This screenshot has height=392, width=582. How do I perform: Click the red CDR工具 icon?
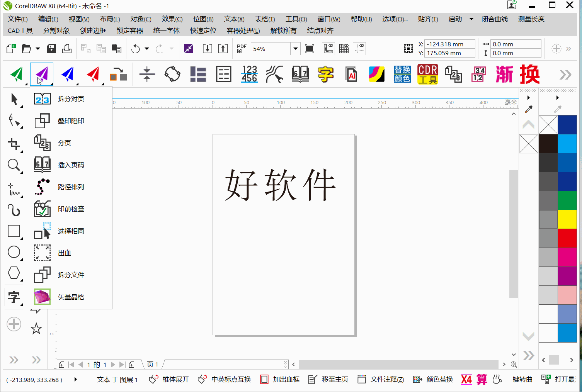428,74
